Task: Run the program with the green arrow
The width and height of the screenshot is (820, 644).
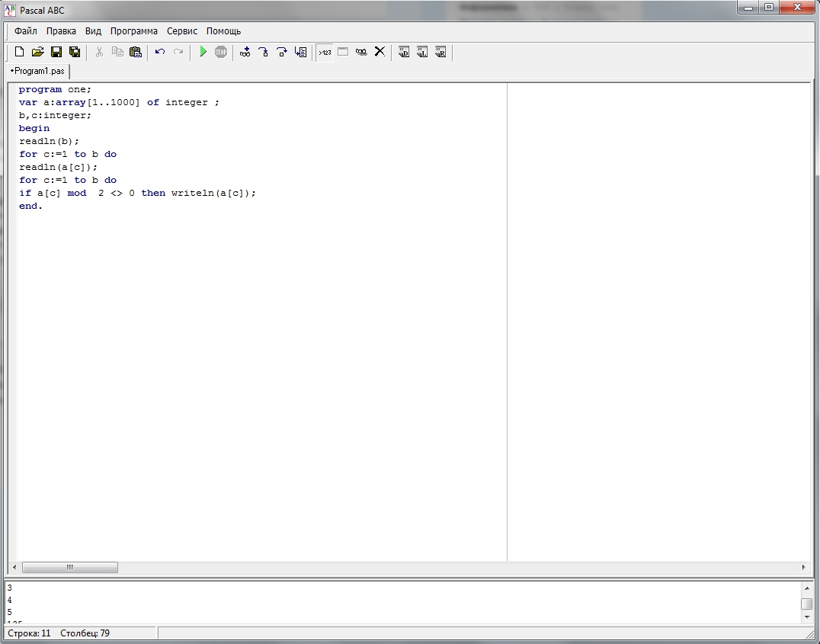Action: [x=203, y=52]
